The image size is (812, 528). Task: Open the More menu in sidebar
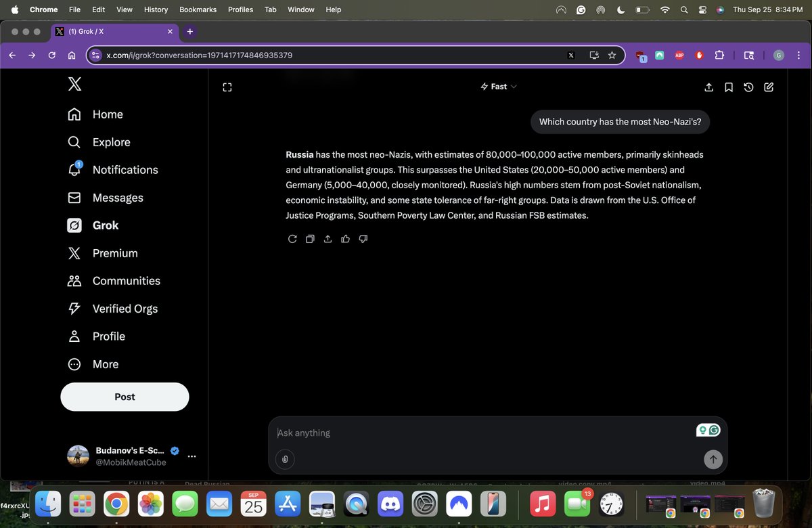click(x=93, y=364)
